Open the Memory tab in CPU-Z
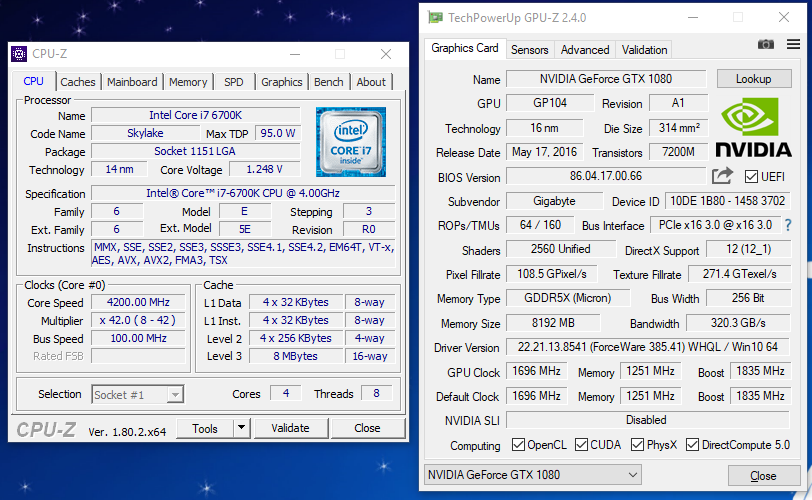The height and width of the screenshot is (500, 812). click(188, 82)
